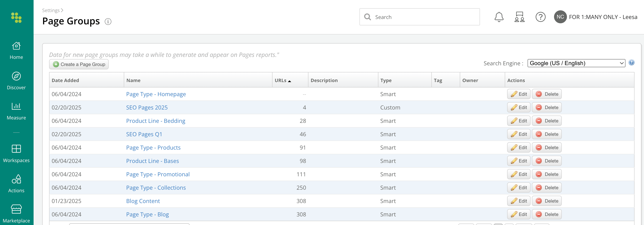The height and width of the screenshot is (225, 644).
Task: Click 02/20/2025 date in SEO Pages Q1 row
Action: (x=66, y=134)
